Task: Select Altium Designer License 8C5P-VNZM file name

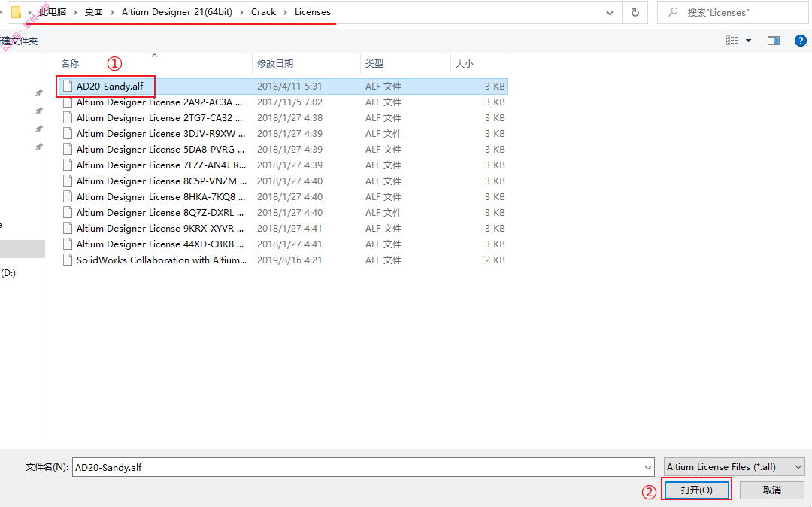Action: [x=162, y=181]
